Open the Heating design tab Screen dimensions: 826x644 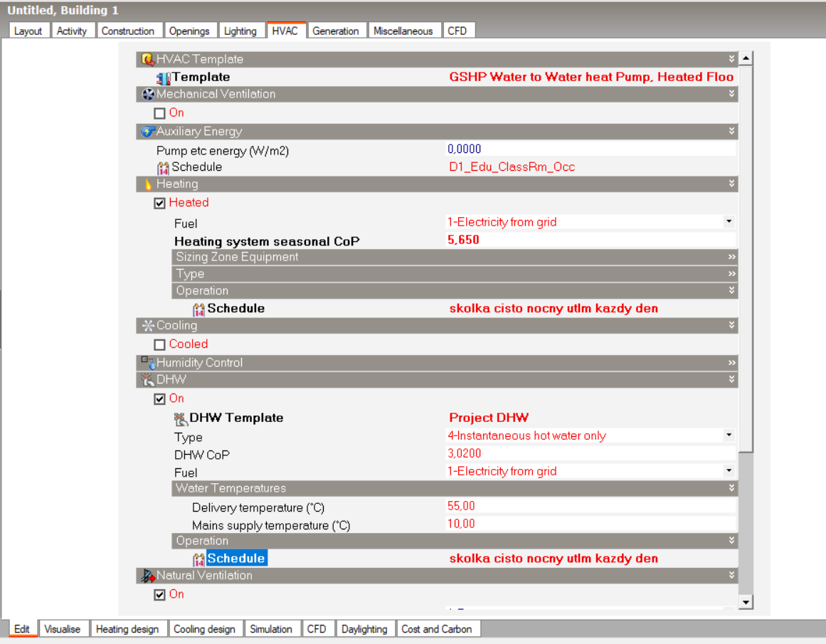click(x=127, y=629)
